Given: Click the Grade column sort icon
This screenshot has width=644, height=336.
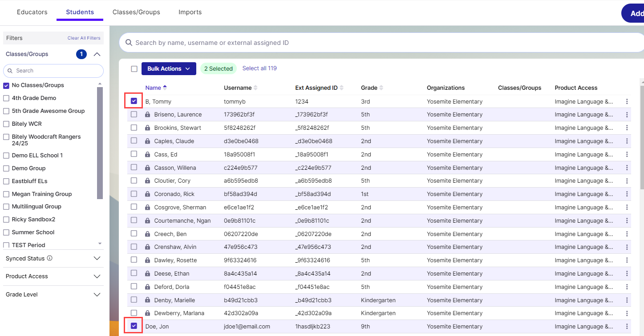Looking at the screenshot, I should pos(381,88).
